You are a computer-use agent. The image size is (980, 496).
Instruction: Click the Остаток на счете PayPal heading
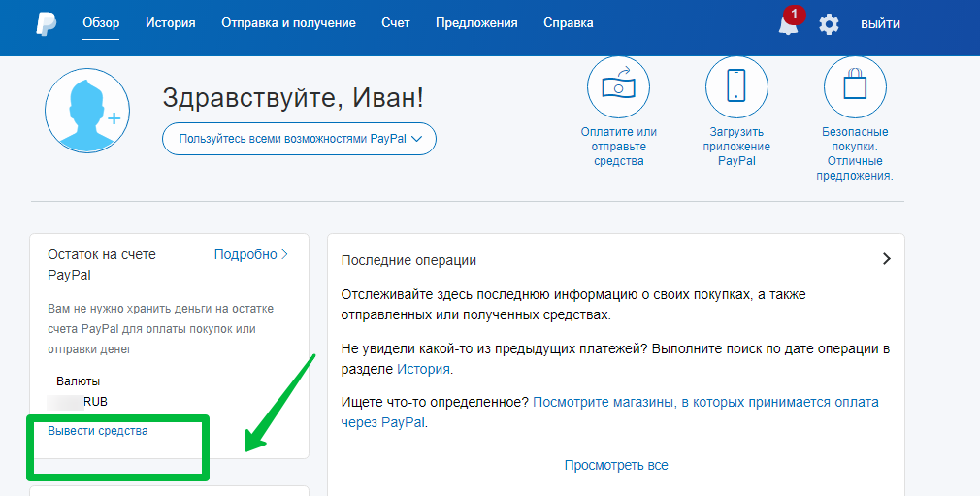tap(102, 265)
